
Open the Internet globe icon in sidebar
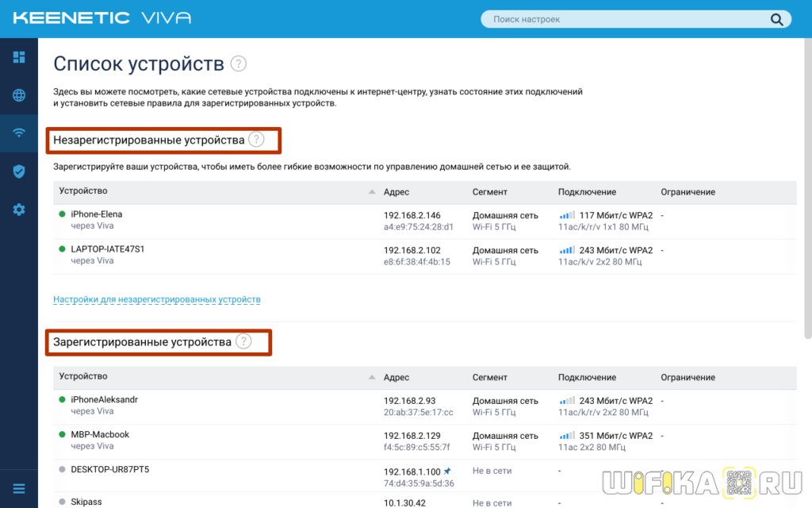pyautogui.click(x=19, y=95)
